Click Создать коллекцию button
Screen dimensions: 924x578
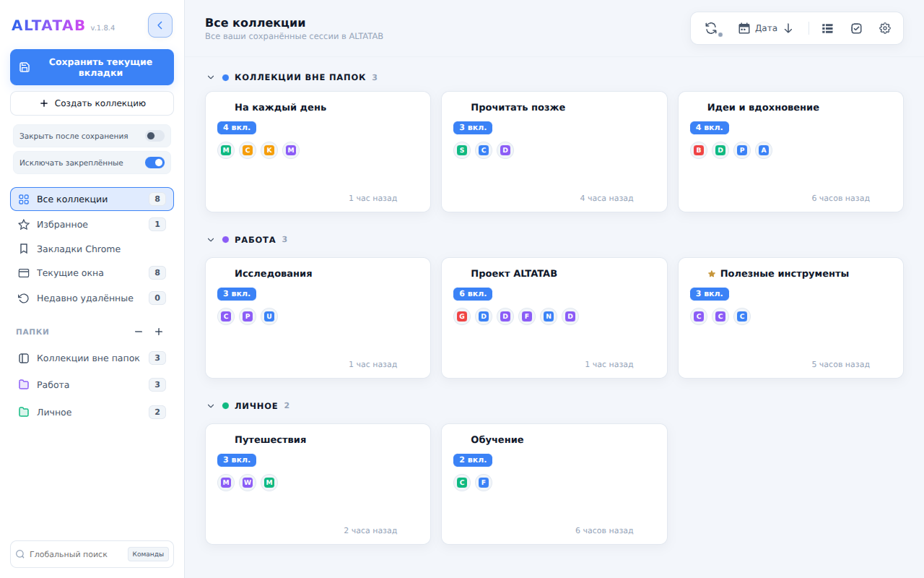[x=92, y=103]
